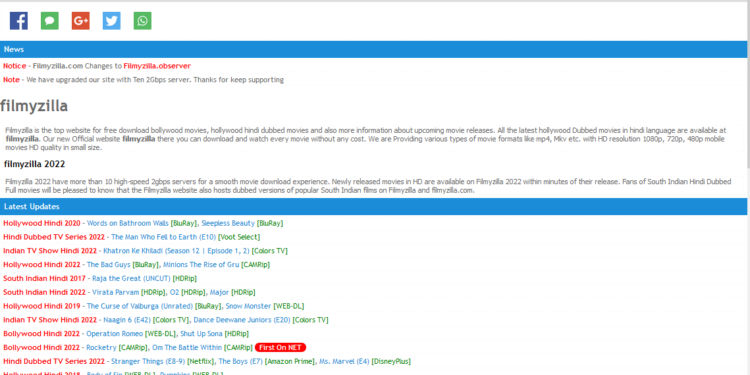Open Snow Monster movie link

(248, 307)
